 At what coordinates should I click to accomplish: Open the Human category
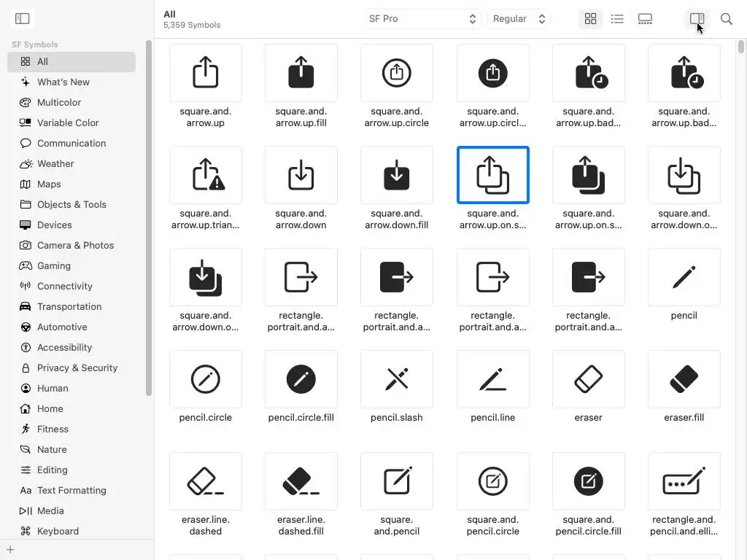[71, 389]
